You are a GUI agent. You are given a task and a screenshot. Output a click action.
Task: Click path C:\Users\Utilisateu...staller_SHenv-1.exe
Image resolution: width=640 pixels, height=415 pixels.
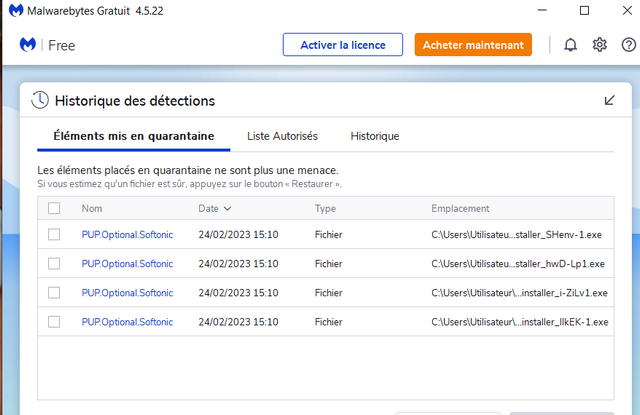point(516,235)
